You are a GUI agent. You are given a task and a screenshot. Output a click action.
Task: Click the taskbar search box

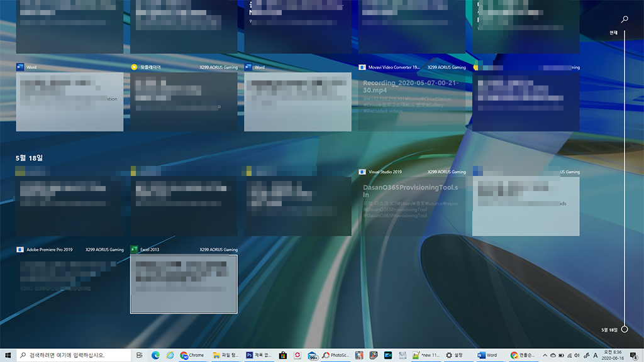[x=74, y=355]
